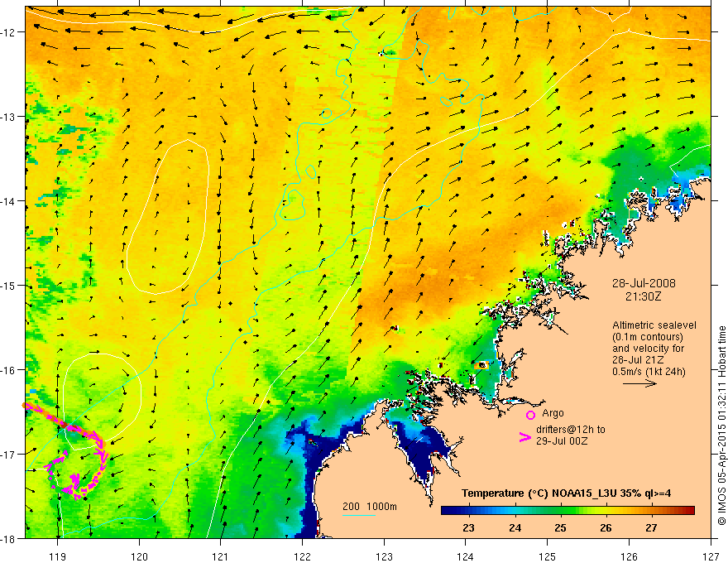Click the 'drifters@12h to' legend label
This screenshot has width=728, height=563.
pos(571,430)
